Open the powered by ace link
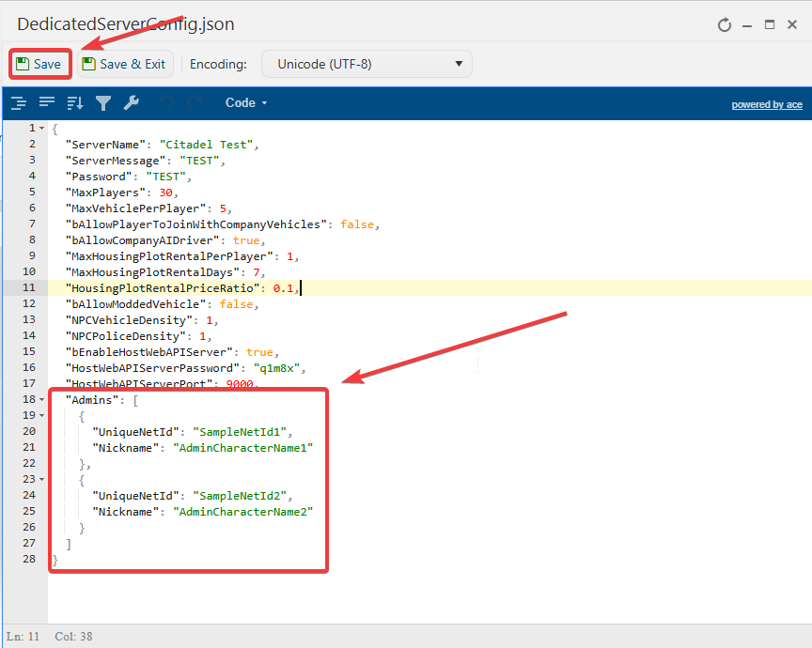This screenshot has width=812, height=648. point(767,104)
